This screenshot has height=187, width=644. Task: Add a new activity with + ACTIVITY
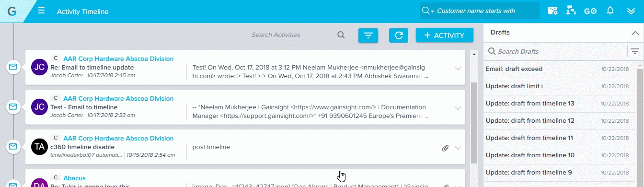pos(444,35)
